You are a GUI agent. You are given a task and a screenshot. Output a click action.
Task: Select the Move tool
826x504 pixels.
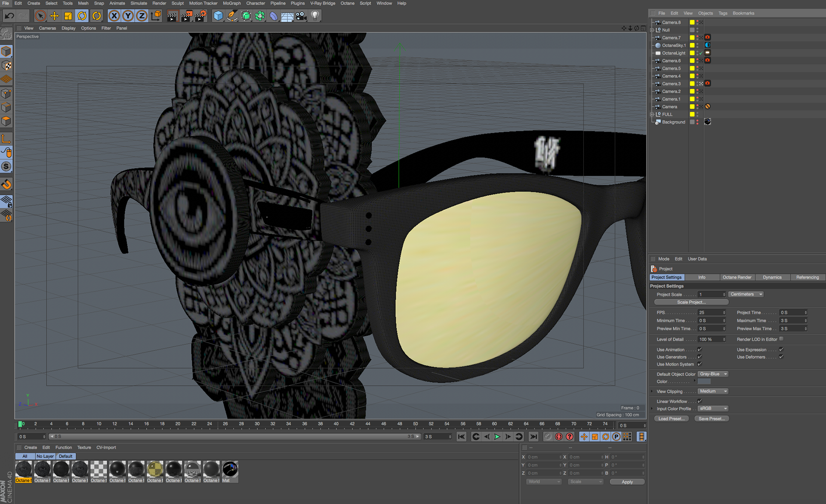click(x=54, y=16)
